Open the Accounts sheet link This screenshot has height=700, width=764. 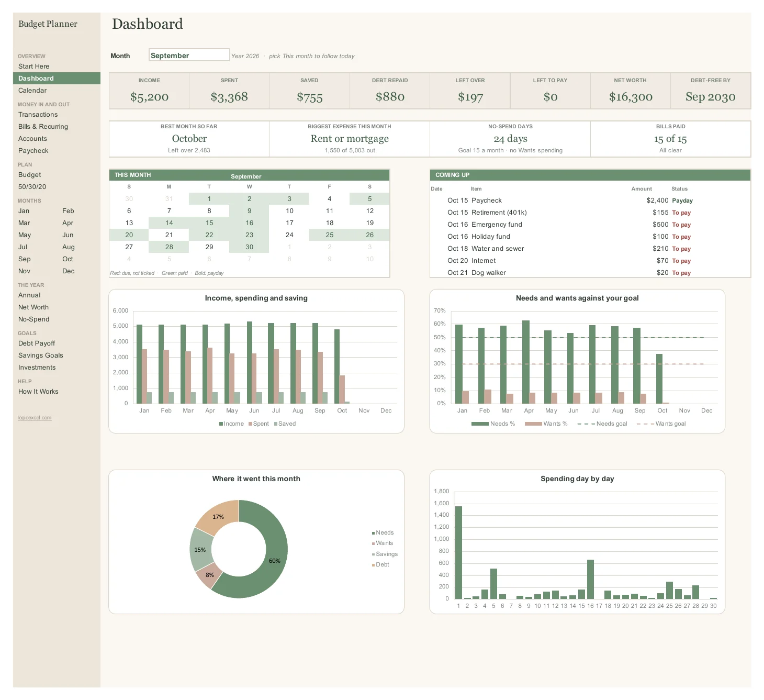[x=32, y=139]
